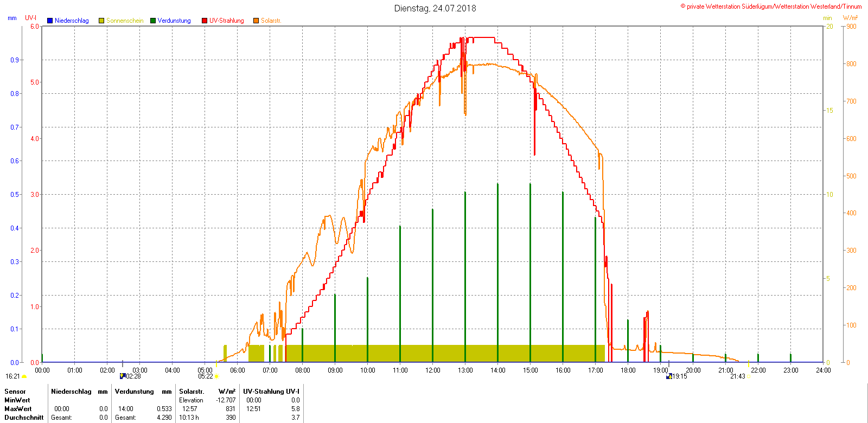Click the sunrise icon beside 05:22
The height and width of the screenshot is (423, 868).
pos(216,376)
